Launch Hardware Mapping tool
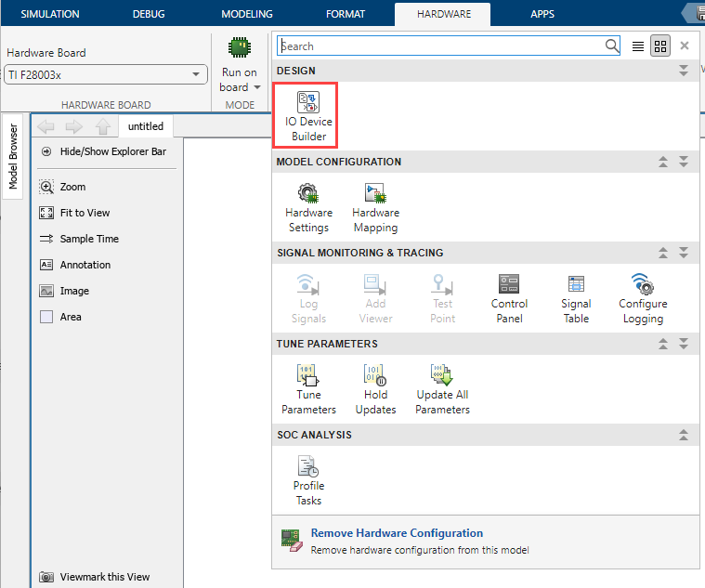Screen dimensions: 705x588 (x=375, y=206)
